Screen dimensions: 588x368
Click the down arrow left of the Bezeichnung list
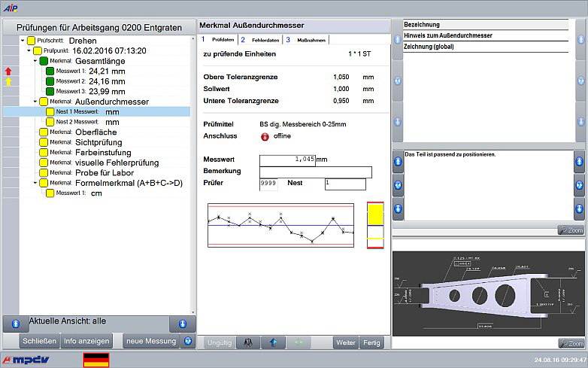click(398, 122)
